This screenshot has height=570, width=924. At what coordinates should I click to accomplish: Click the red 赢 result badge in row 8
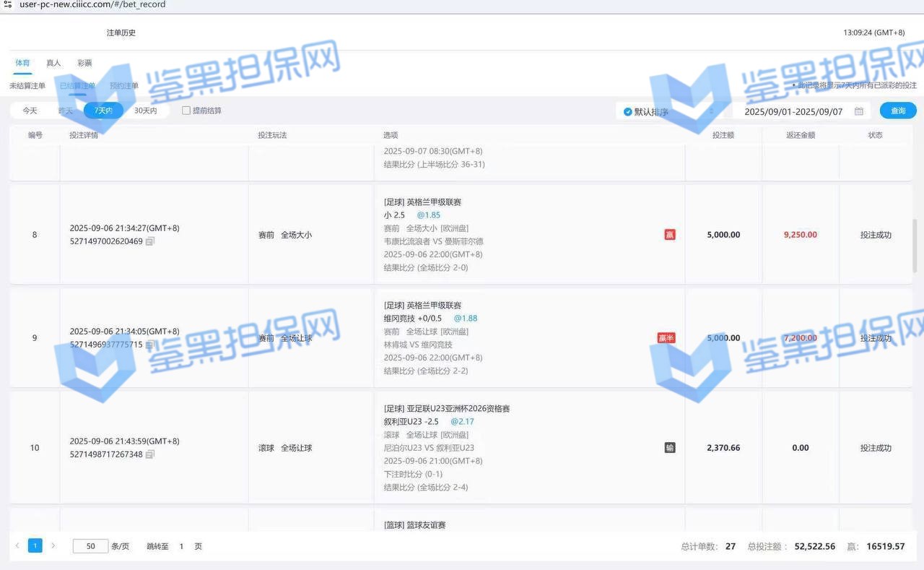coord(670,235)
